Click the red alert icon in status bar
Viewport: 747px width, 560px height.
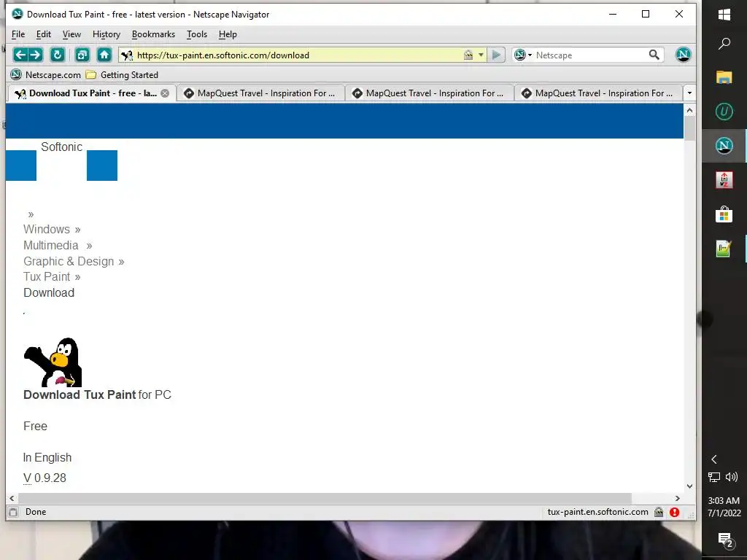pyautogui.click(x=675, y=513)
